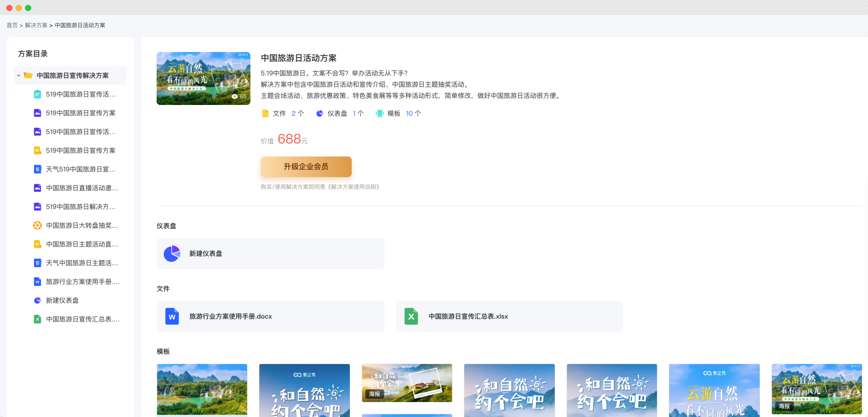The width and height of the screenshot is (868, 417).
Task: Open the 新建仪表盘 dashboard card
Action: point(271,253)
